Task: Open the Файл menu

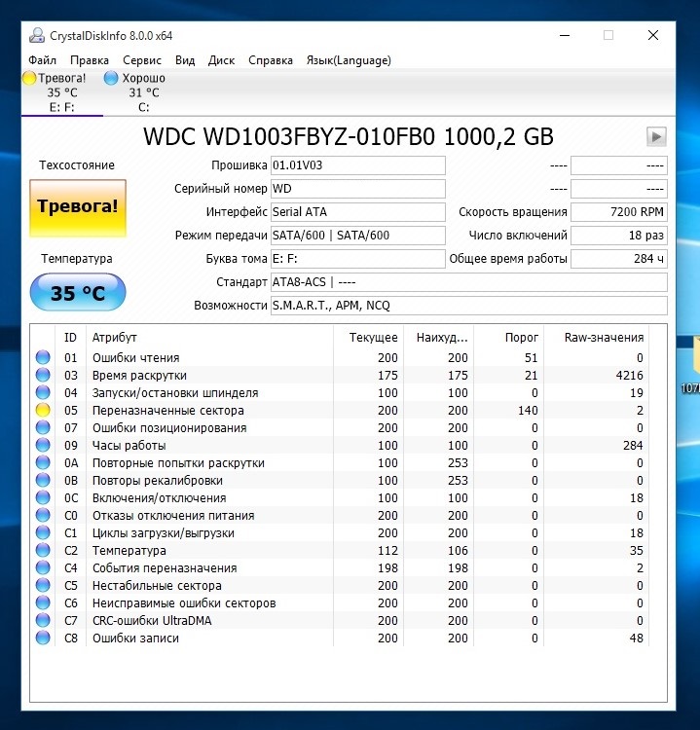Action: [x=43, y=60]
